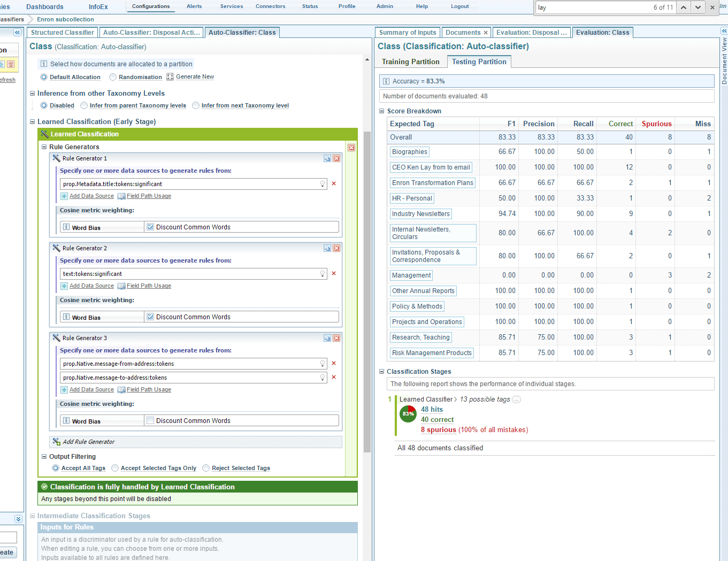Remove text:tokens:significant data source
Image resolution: width=728 pixels, height=561 pixels.
(334, 273)
